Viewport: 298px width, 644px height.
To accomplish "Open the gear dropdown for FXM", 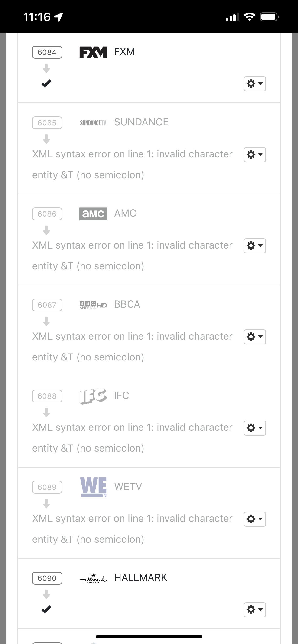I will tap(255, 83).
